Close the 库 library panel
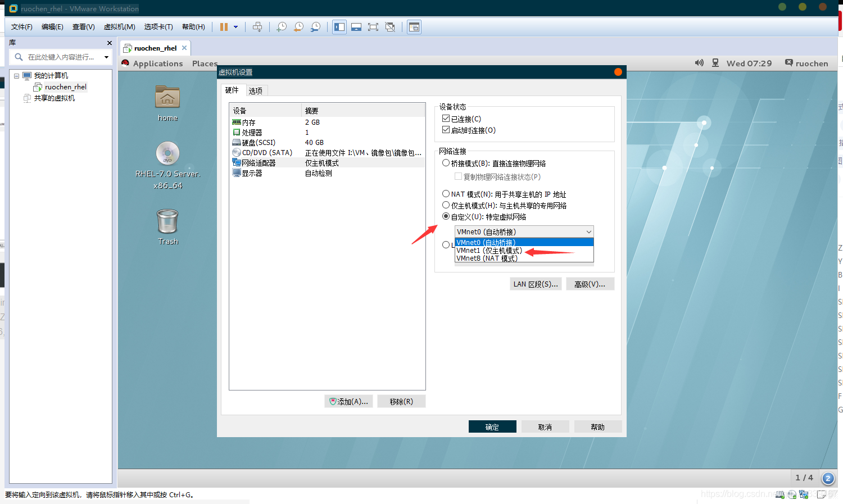The height and width of the screenshot is (504, 843). coord(110,43)
